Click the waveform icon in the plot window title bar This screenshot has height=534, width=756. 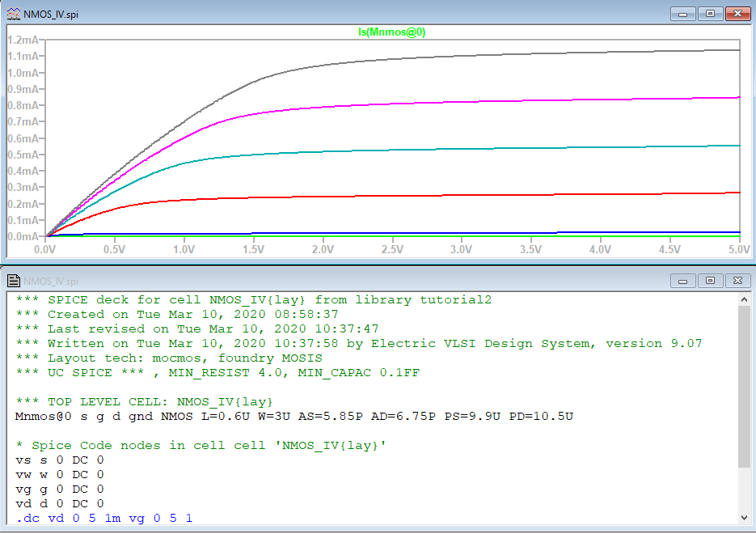point(14,14)
